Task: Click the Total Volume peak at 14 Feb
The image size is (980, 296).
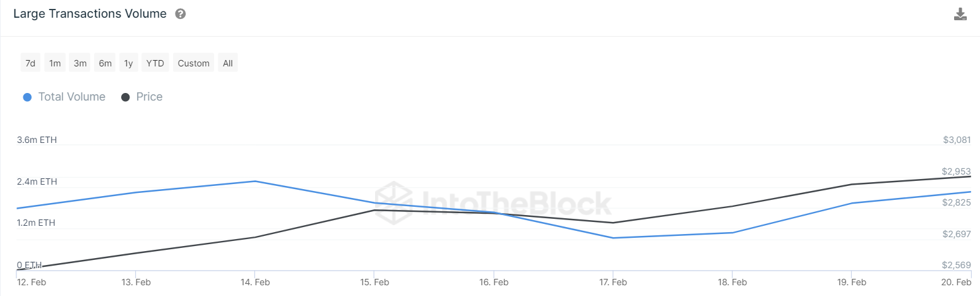Action: click(x=254, y=182)
